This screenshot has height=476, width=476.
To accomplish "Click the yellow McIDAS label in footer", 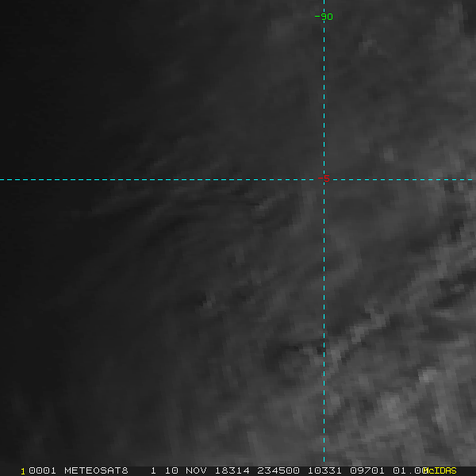I will coord(441,470).
